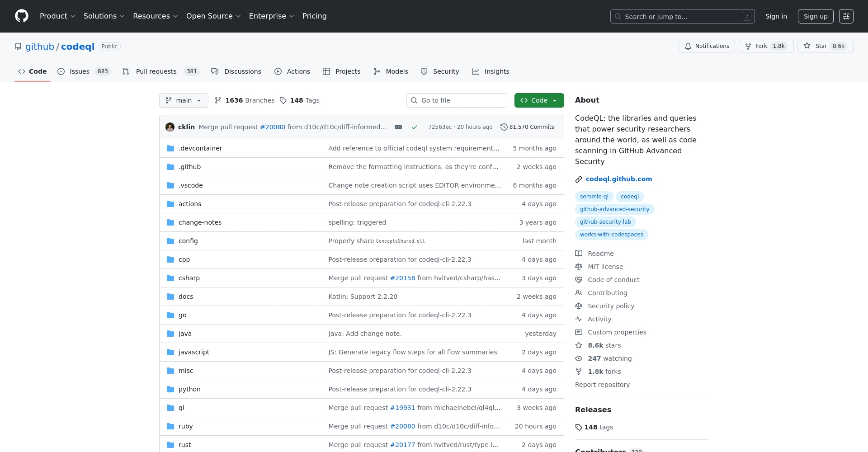Click the branches icon next to 1636 Branches
Viewport: 868px width, 452px height.
[218, 100]
